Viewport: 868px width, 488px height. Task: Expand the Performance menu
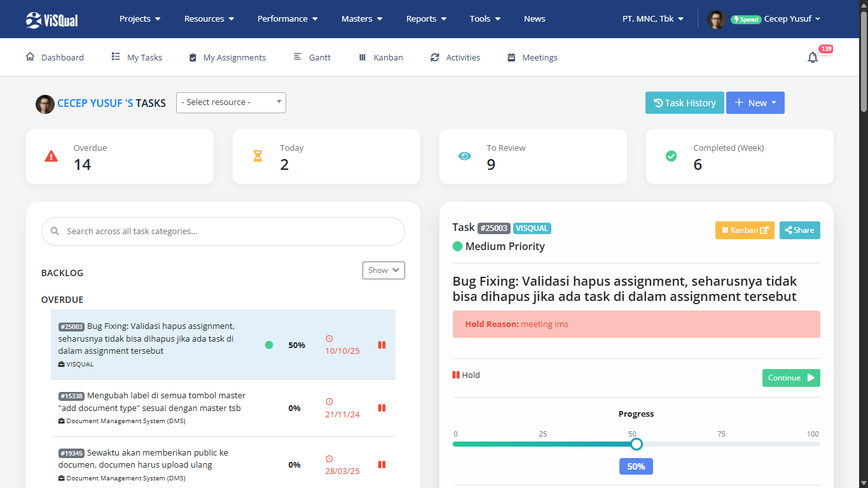tap(287, 19)
